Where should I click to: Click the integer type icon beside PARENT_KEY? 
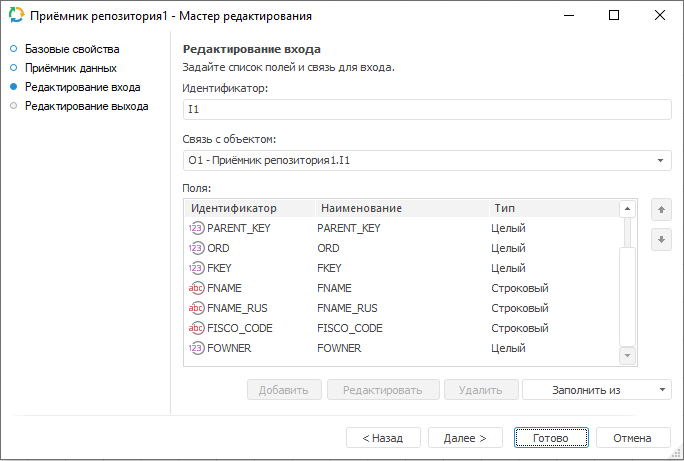196,228
